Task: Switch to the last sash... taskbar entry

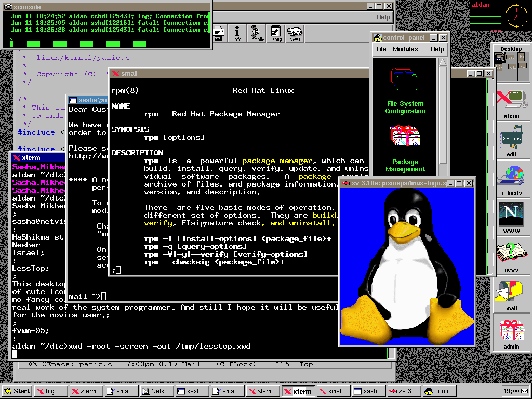Action: coord(369,391)
